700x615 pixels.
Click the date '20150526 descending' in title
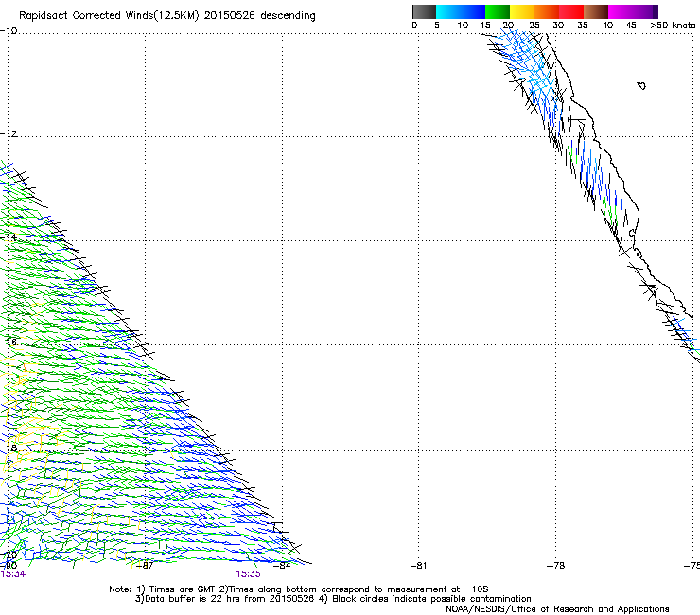click(x=259, y=16)
